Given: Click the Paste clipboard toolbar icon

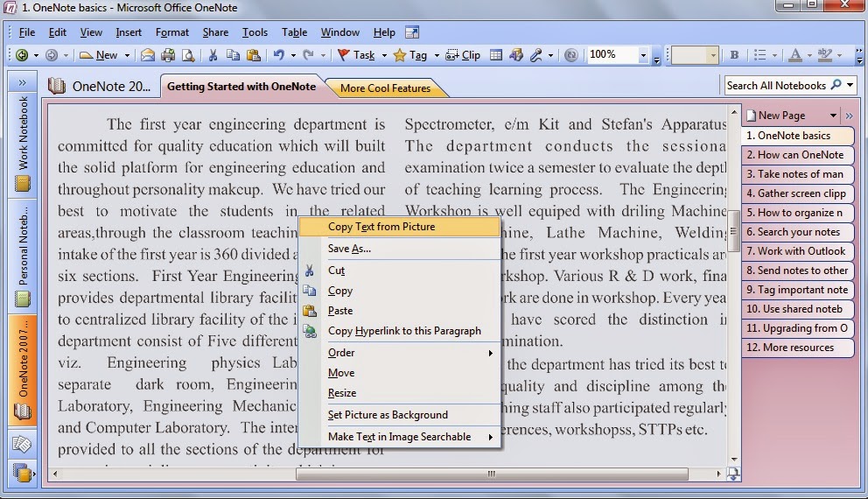Looking at the screenshot, I should (x=254, y=55).
